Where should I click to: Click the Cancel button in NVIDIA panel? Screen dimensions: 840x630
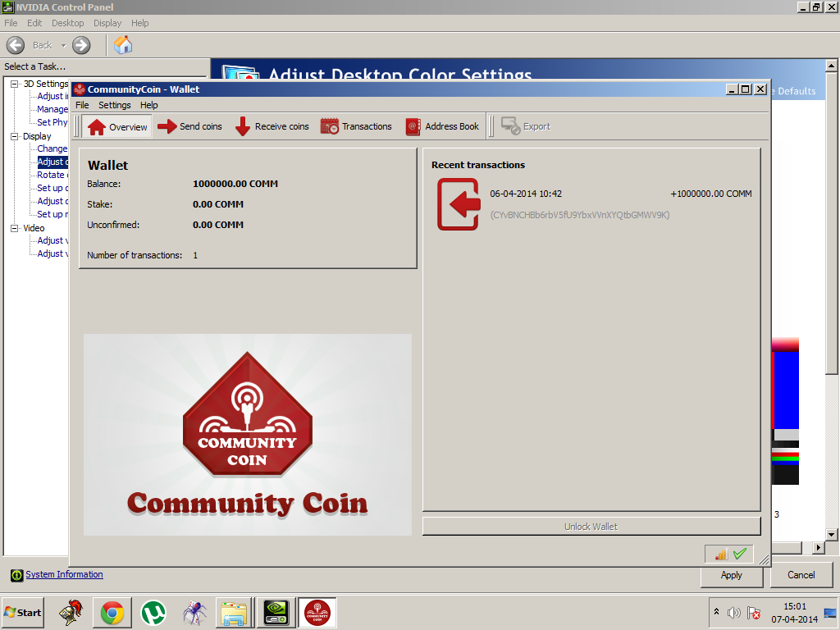801,575
